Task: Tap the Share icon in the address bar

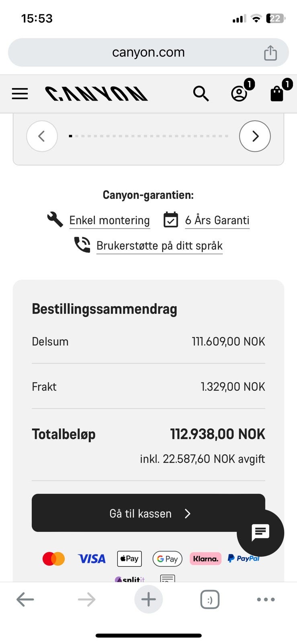Action: 270,52
